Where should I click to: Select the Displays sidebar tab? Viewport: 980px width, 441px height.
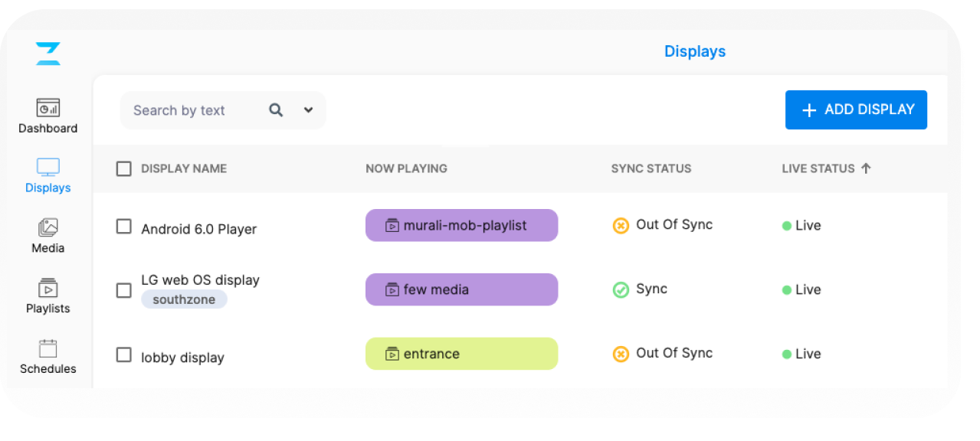point(48,175)
